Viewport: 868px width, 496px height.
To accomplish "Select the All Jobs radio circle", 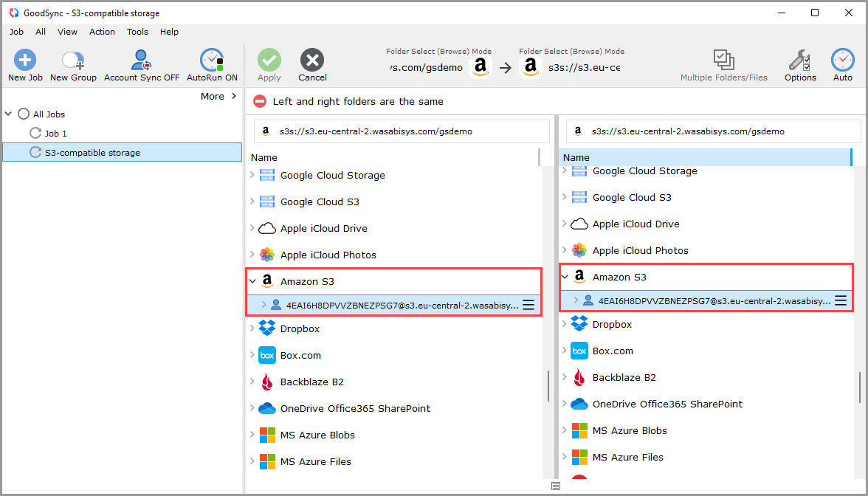I will pos(24,114).
